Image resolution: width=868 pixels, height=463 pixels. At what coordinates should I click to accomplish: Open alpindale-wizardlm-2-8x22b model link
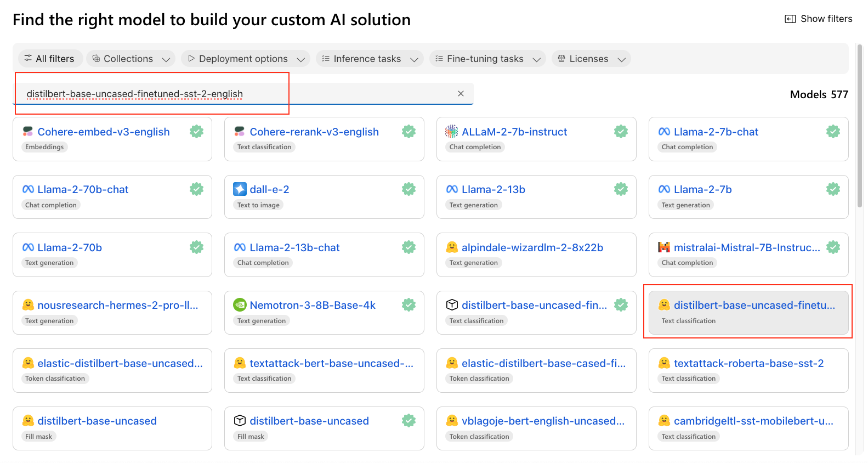pos(532,247)
